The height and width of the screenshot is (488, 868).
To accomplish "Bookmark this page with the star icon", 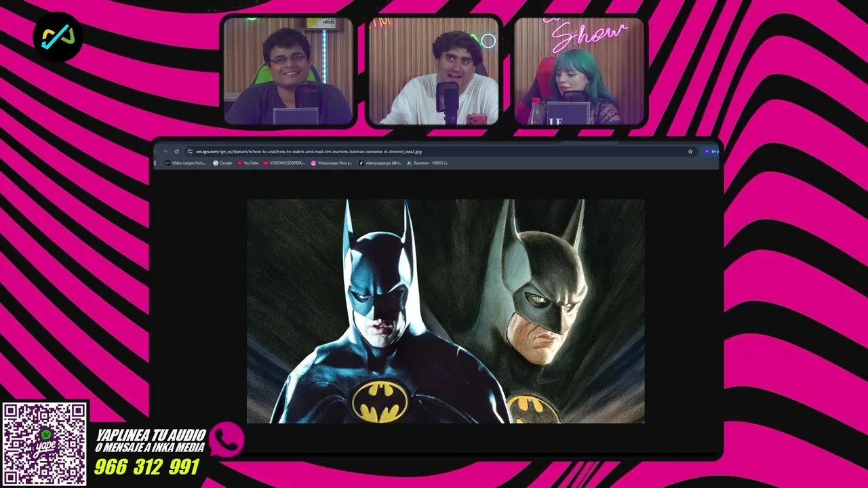I will [x=690, y=152].
